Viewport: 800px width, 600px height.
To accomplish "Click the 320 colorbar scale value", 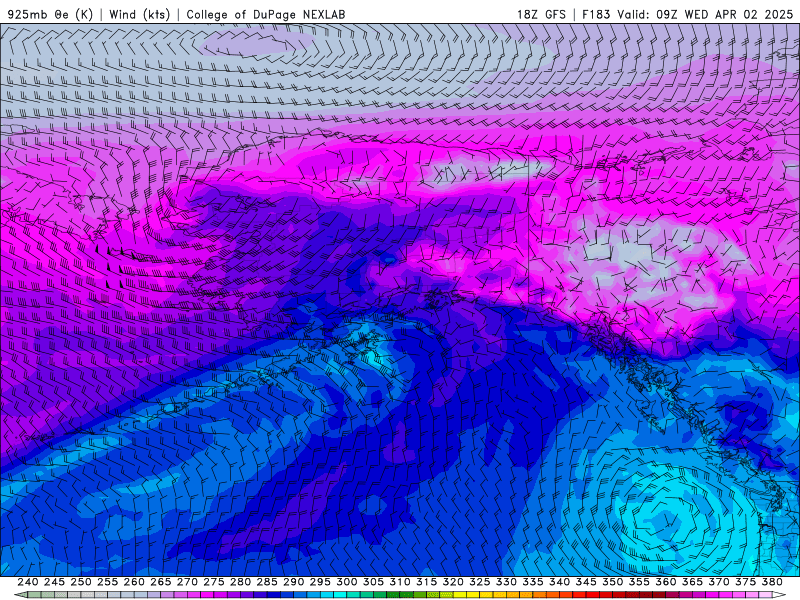I will [453, 582].
